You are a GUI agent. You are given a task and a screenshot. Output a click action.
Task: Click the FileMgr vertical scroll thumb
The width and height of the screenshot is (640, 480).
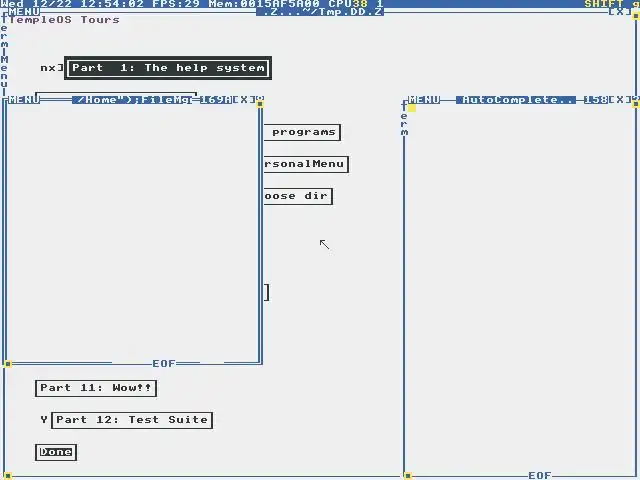click(x=260, y=104)
